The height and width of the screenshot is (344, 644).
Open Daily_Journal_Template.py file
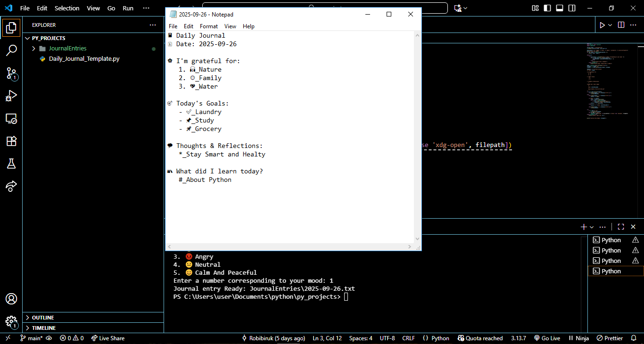(x=84, y=59)
